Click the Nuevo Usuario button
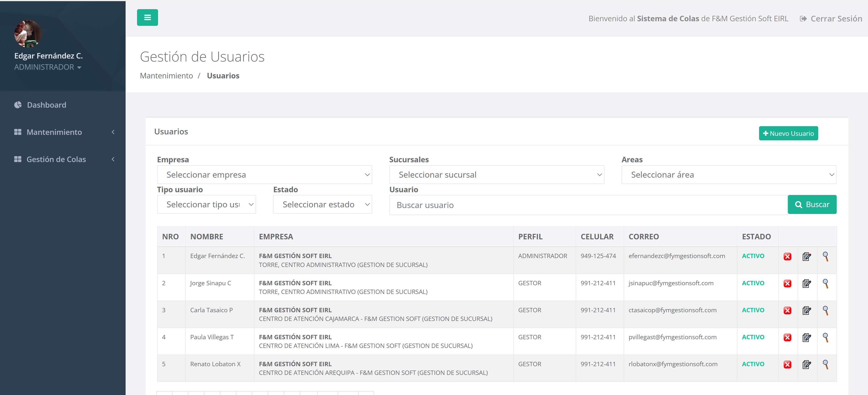The height and width of the screenshot is (395, 868). click(x=788, y=133)
